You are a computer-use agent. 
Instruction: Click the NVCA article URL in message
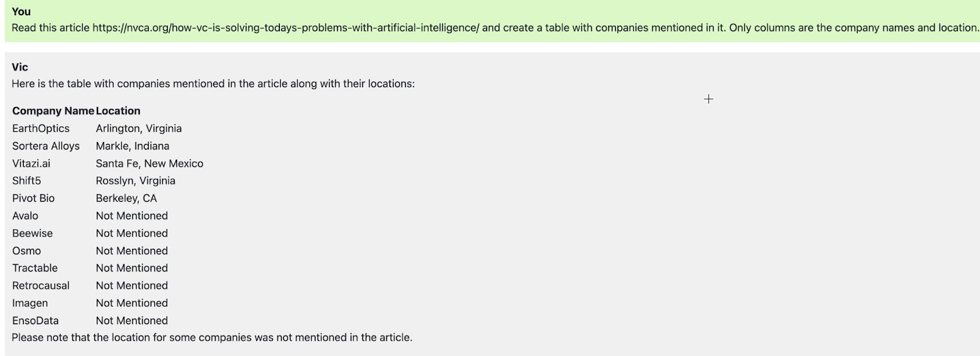tap(285, 28)
